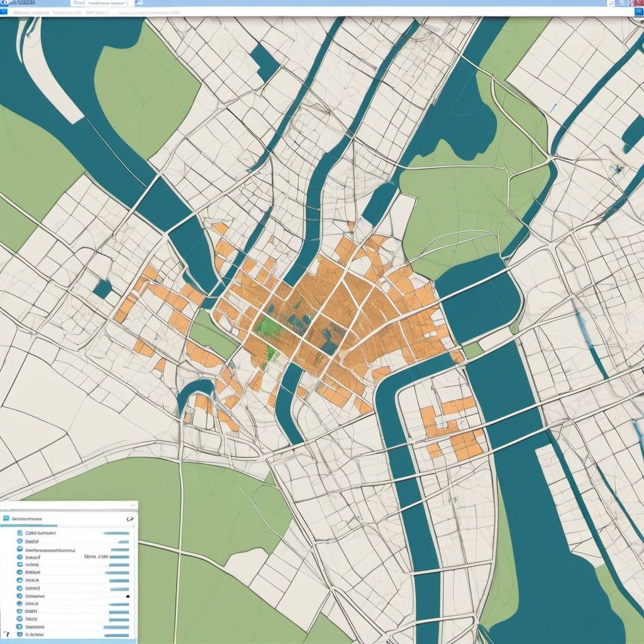
Task: Click the cloud icon beside the title field
Action: [x=139, y=3]
